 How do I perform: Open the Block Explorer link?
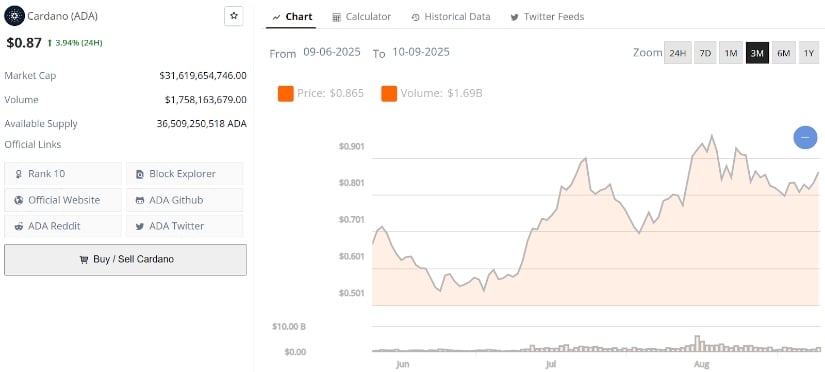click(185, 174)
